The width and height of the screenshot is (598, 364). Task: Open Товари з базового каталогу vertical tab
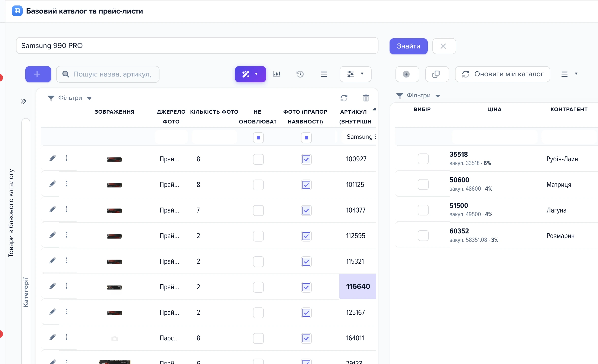[x=11, y=213]
